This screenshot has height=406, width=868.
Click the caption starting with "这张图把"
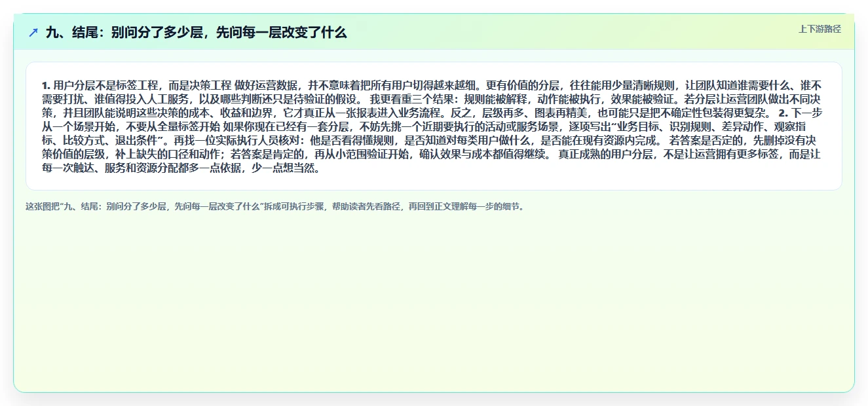275,206
